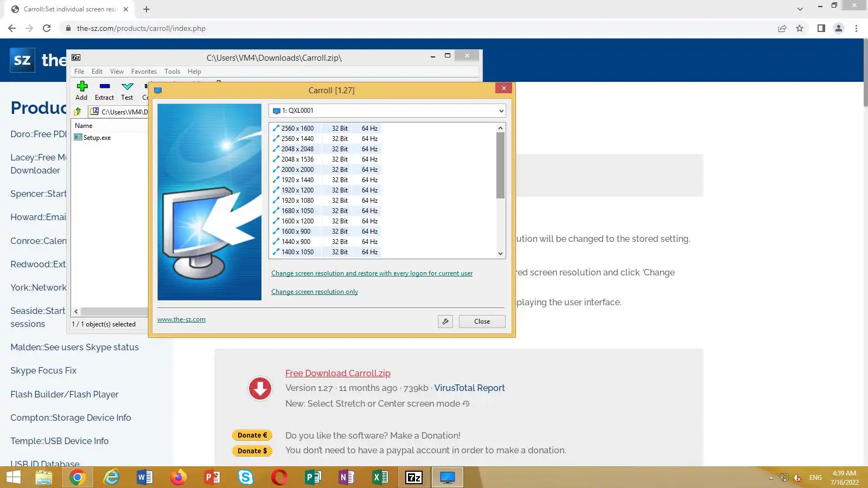868x488 pixels.
Task: Click the Free Download Carroll.zip link
Action: point(337,373)
